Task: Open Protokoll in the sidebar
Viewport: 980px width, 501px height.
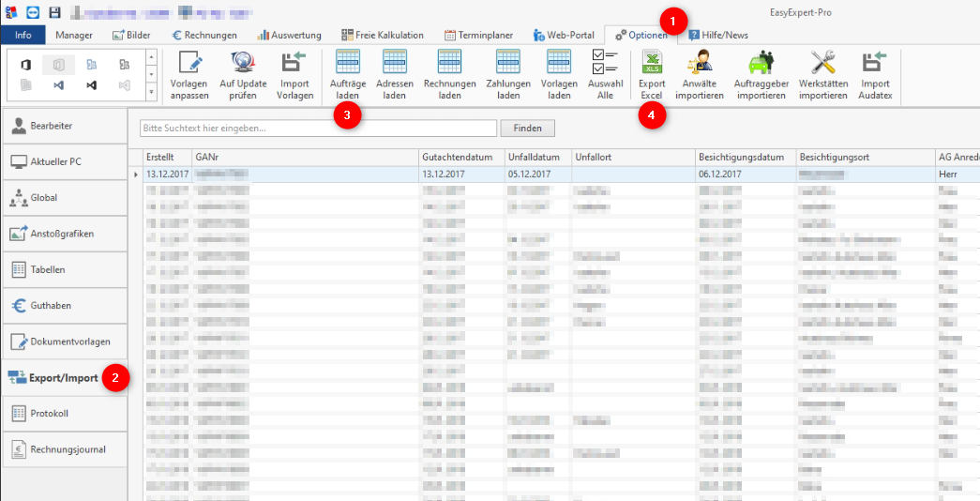Action: [64, 414]
